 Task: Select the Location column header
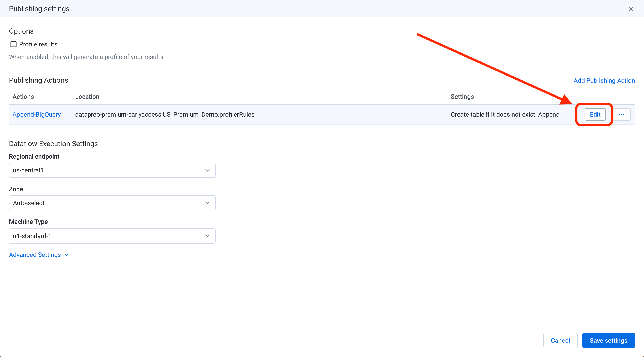[87, 97]
